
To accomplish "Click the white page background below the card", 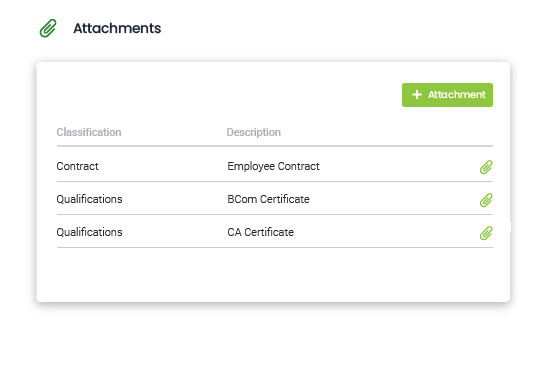I will click(273, 334).
